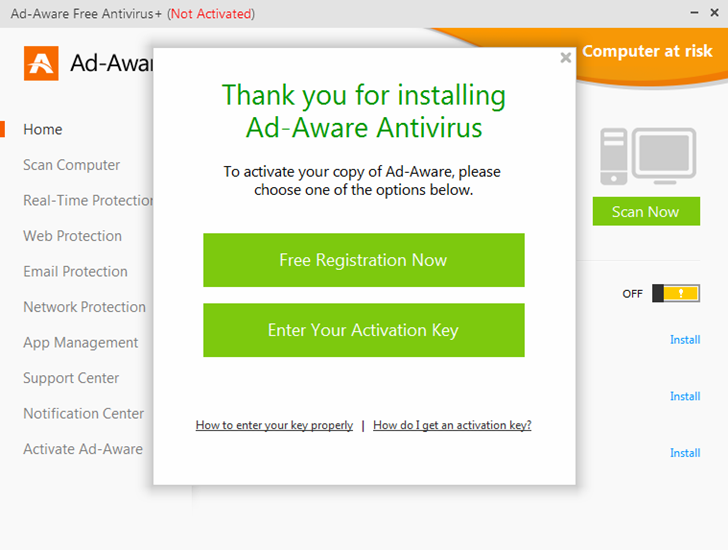This screenshot has width=728, height=550.
Task: Click 'How do I get an activation key?' link
Action: click(x=452, y=425)
